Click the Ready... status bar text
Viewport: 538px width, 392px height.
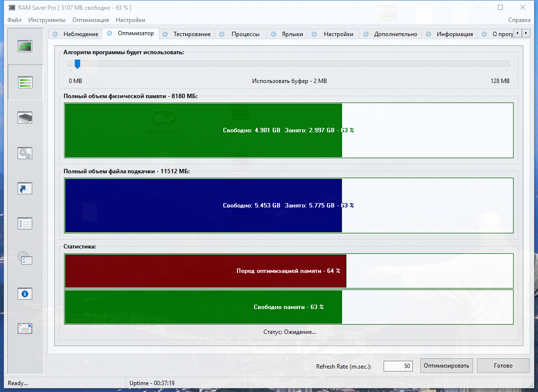(x=18, y=383)
